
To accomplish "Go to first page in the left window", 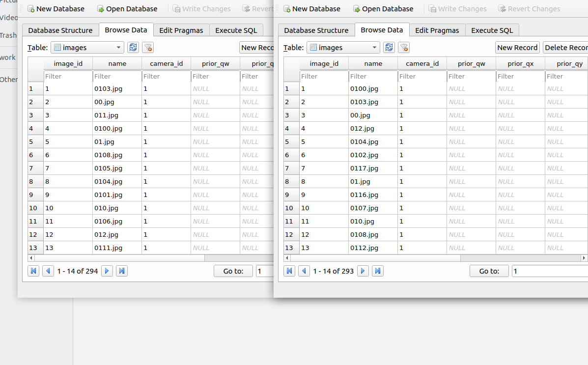I will [33, 271].
